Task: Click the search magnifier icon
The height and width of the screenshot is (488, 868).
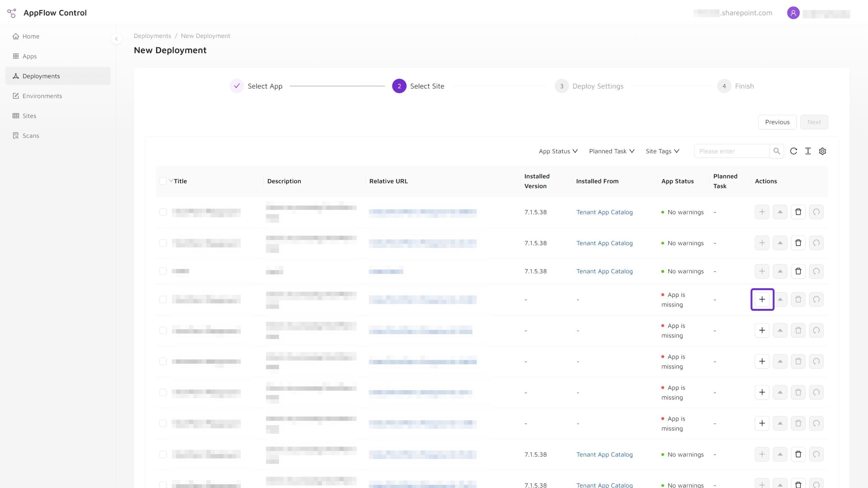Action: click(777, 151)
